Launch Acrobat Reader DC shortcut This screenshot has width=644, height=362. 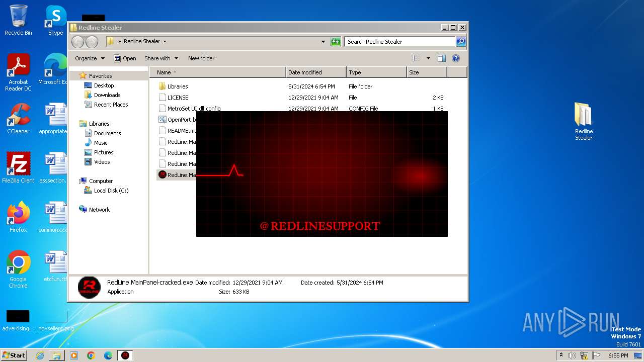tap(18, 72)
